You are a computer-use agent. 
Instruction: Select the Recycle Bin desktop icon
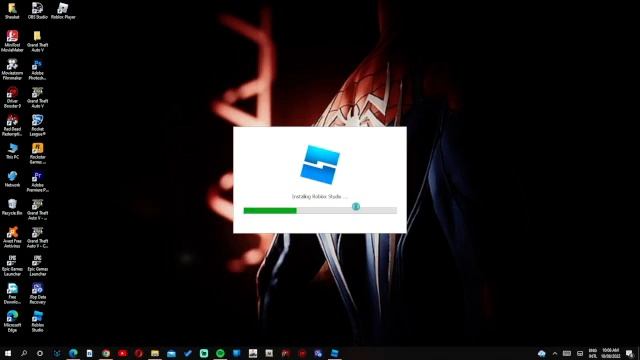point(12,207)
